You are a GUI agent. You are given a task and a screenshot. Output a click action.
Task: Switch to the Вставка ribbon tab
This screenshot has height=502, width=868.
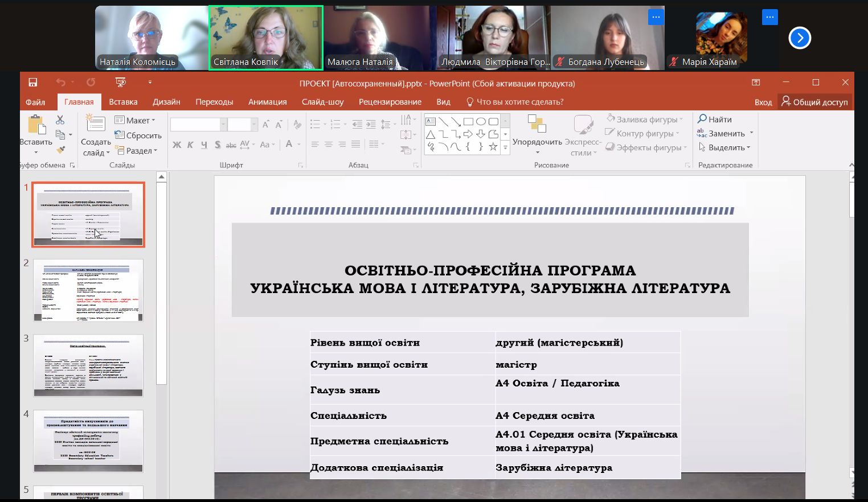click(123, 102)
